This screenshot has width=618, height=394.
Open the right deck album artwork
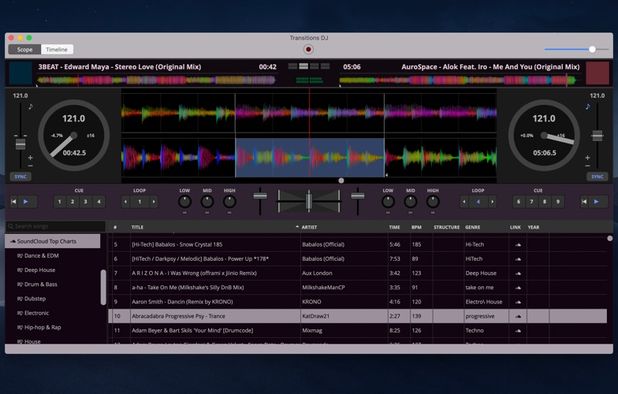(x=598, y=73)
